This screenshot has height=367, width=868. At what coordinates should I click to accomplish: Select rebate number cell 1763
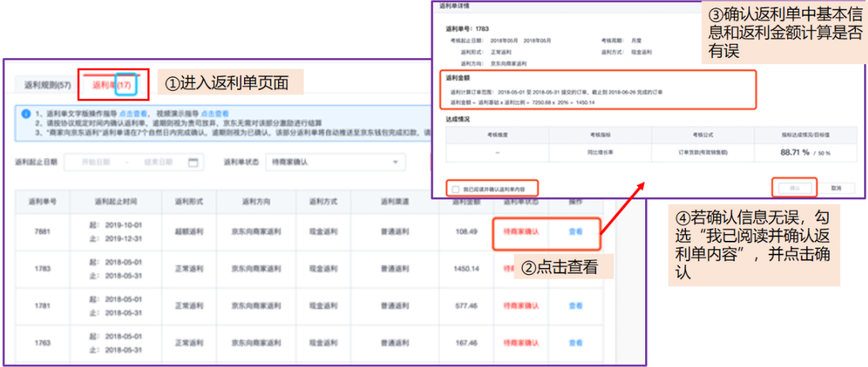(42, 343)
